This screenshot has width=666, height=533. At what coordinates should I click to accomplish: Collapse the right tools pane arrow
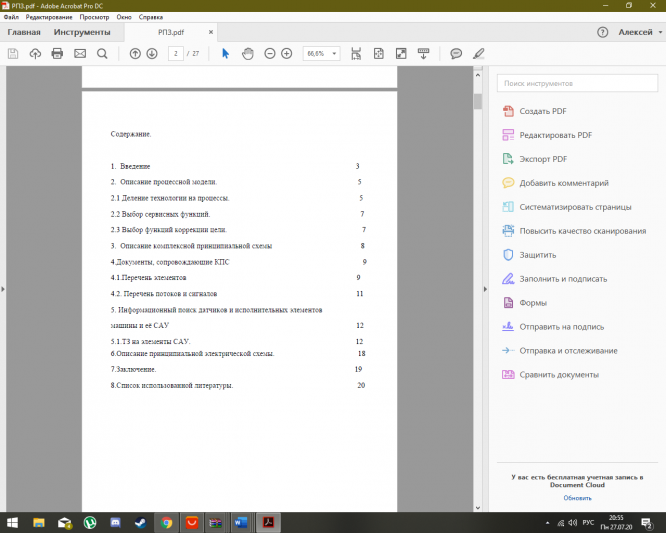pos(487,289)
